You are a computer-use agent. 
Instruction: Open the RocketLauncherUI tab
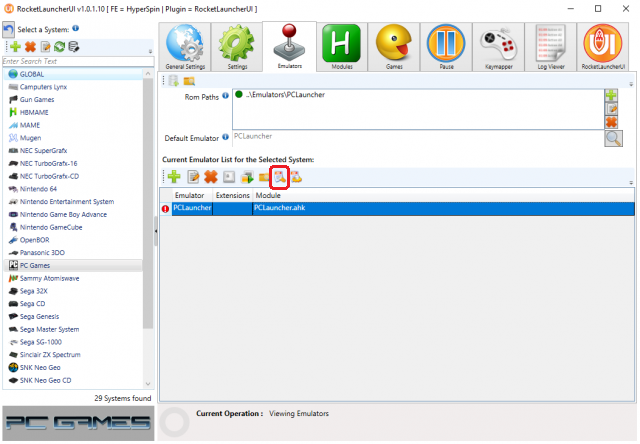[x=603, y=47]
